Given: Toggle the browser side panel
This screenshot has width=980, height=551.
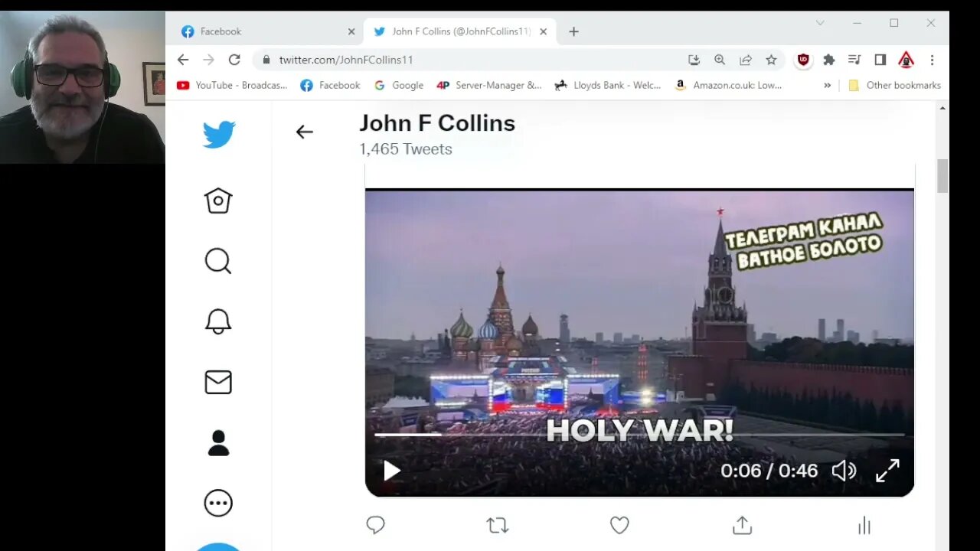Looking at the screenshot, I should point(880,60).
